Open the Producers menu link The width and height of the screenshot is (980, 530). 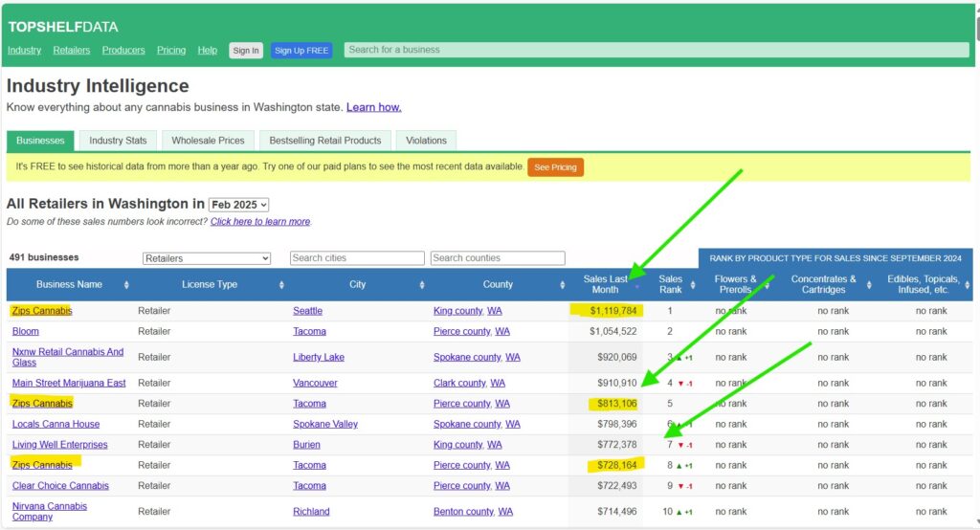point(123,50)
